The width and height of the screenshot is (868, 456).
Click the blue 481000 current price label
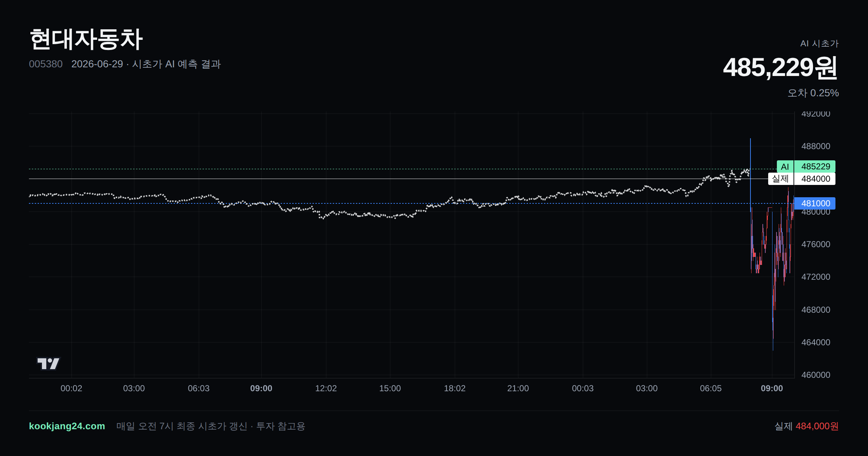(815, 203)
